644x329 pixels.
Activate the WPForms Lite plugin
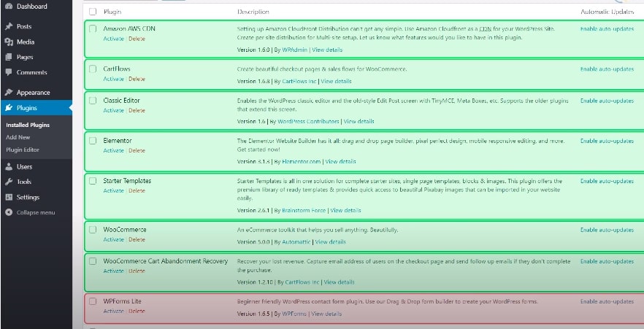tap(113, 311)
